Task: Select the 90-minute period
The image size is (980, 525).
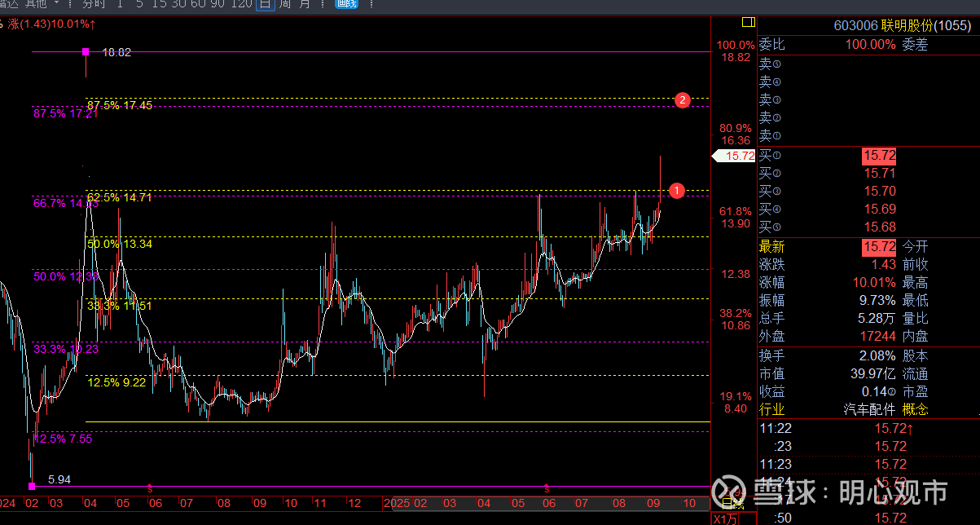Action: point(218,4)
